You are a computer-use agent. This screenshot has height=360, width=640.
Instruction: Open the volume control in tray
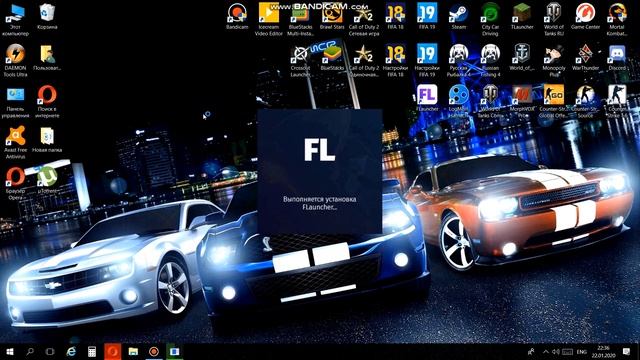(556, 351)
